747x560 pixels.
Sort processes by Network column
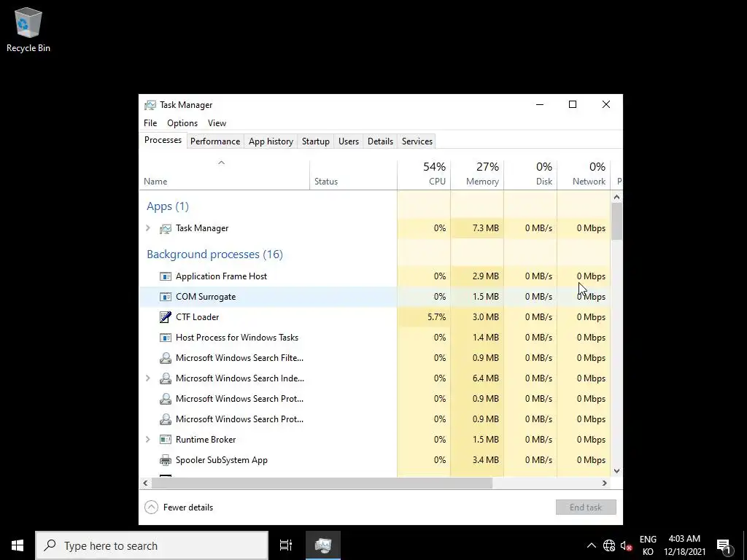click(584, 174)
